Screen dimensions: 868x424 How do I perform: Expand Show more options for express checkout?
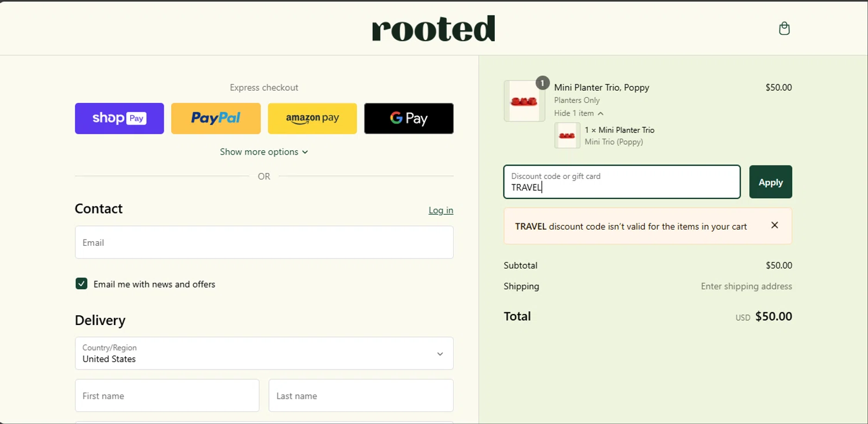click(264, 152)
